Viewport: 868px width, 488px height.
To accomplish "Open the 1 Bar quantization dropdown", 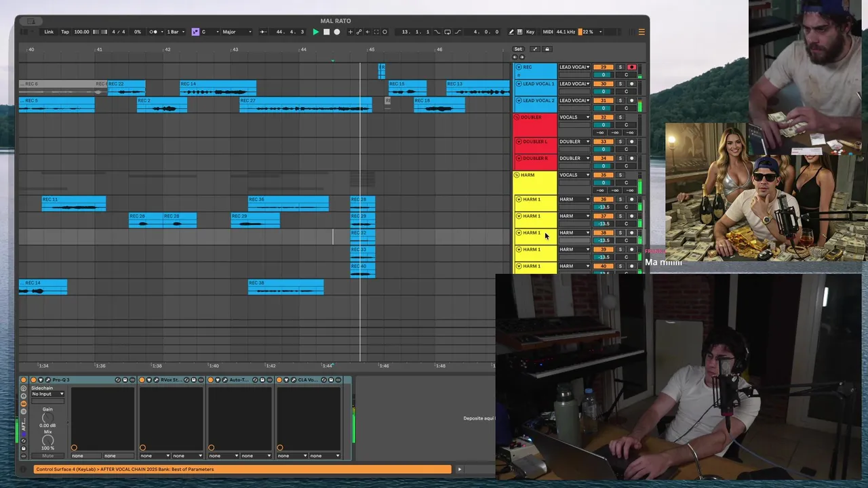I will point(175,32).
